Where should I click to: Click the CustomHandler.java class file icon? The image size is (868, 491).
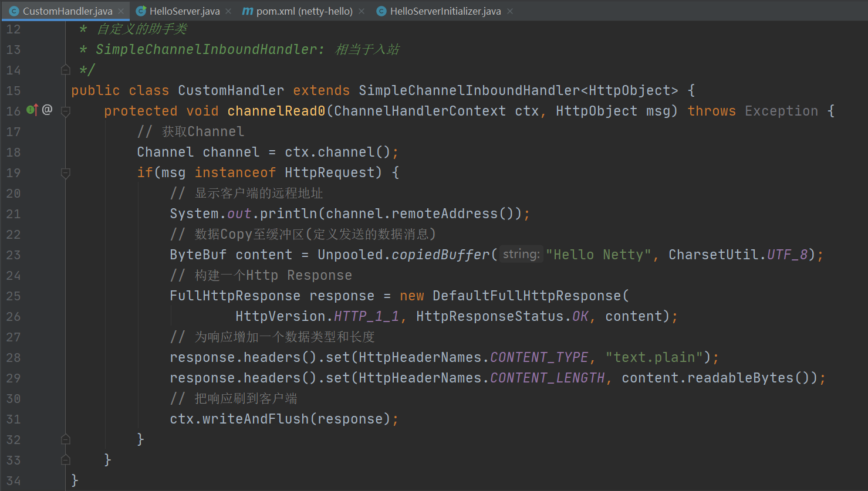point(14,11)
